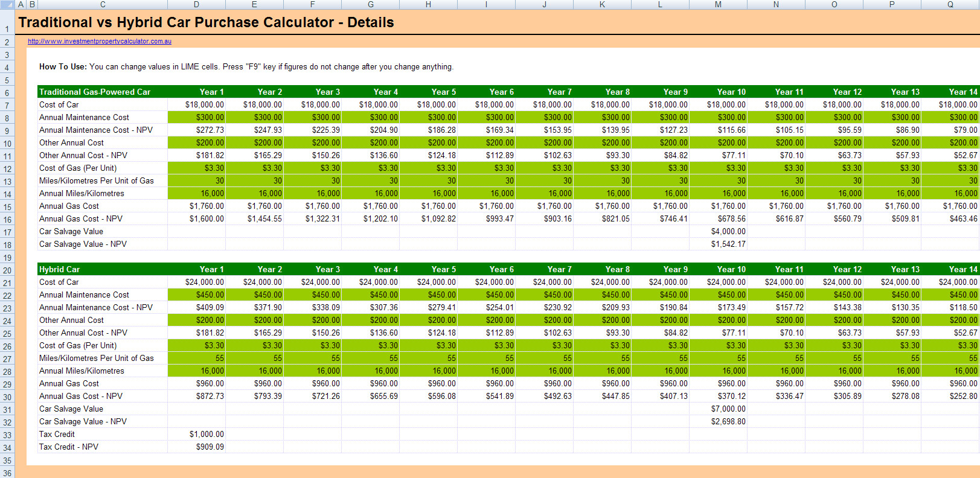The image size is (980, 478).
Task: Select traditional Year 1 gas cost $3.30
Action: [x=196, y=168]
